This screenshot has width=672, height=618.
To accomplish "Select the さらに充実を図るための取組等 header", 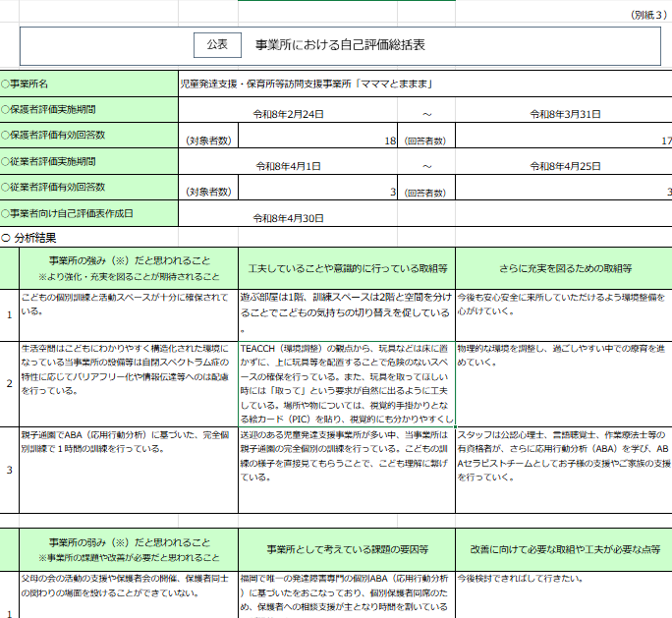I will (563, 267).
